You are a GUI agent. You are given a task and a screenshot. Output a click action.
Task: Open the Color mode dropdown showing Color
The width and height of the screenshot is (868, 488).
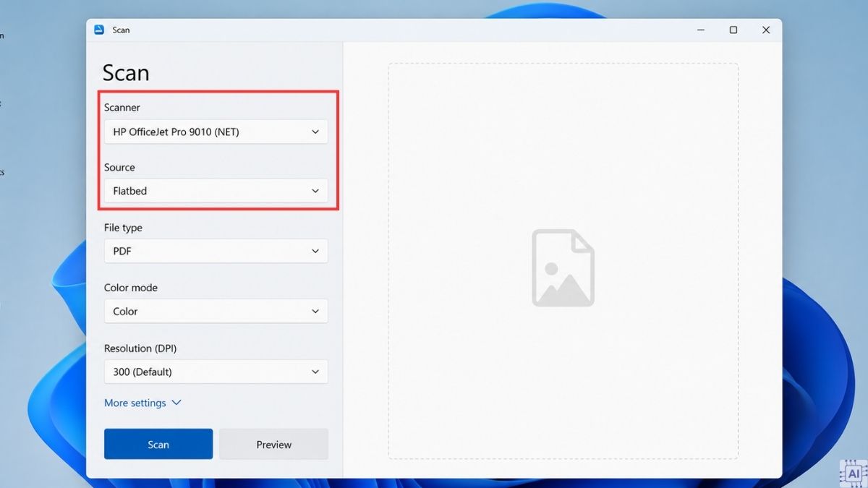click(x=216, y=311)
